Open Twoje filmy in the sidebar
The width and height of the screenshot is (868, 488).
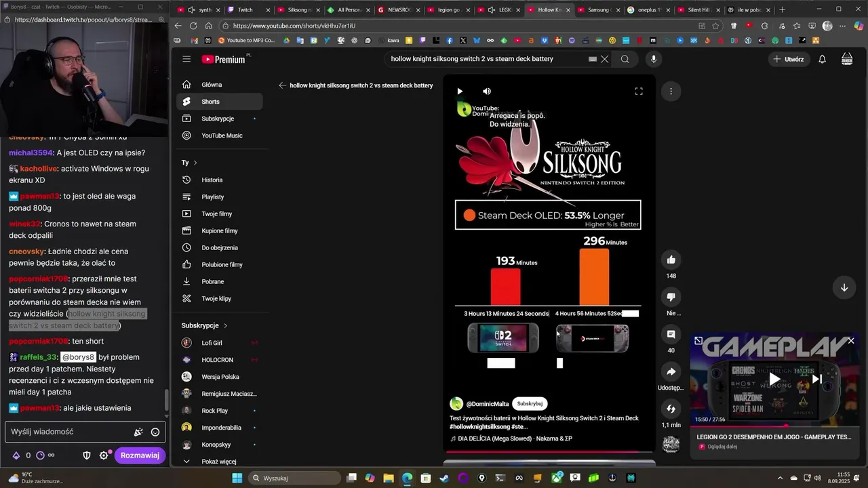tap(219, 213)
